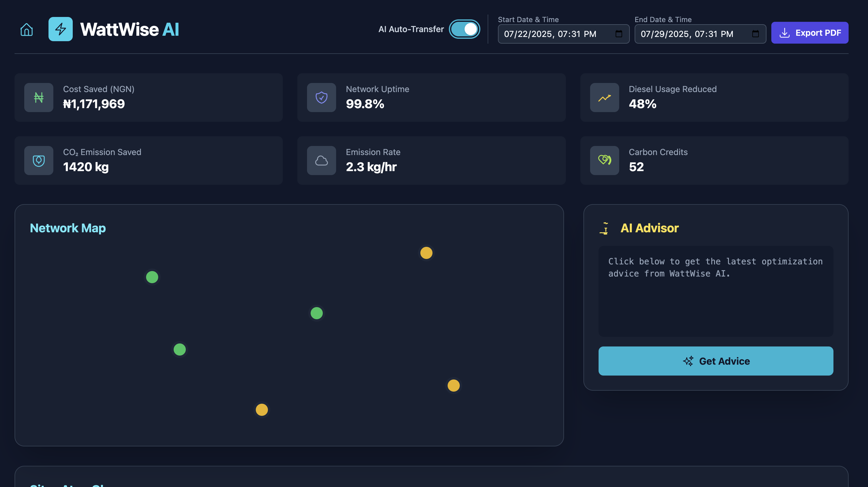
Task: Select the bottom-most yellow map node
Action: click(x=262, y=410)
